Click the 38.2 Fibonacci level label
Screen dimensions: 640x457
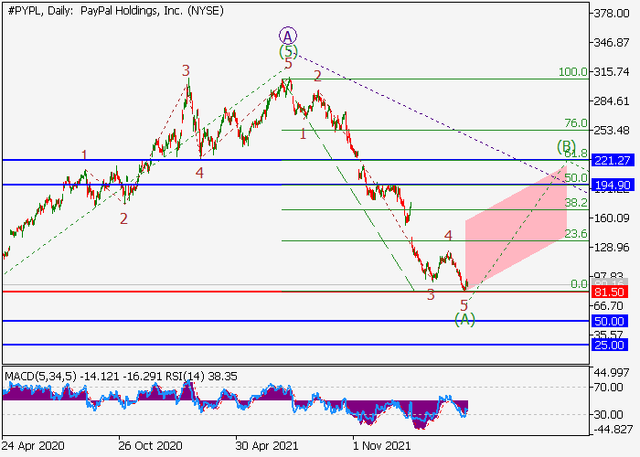click(575, 202)
